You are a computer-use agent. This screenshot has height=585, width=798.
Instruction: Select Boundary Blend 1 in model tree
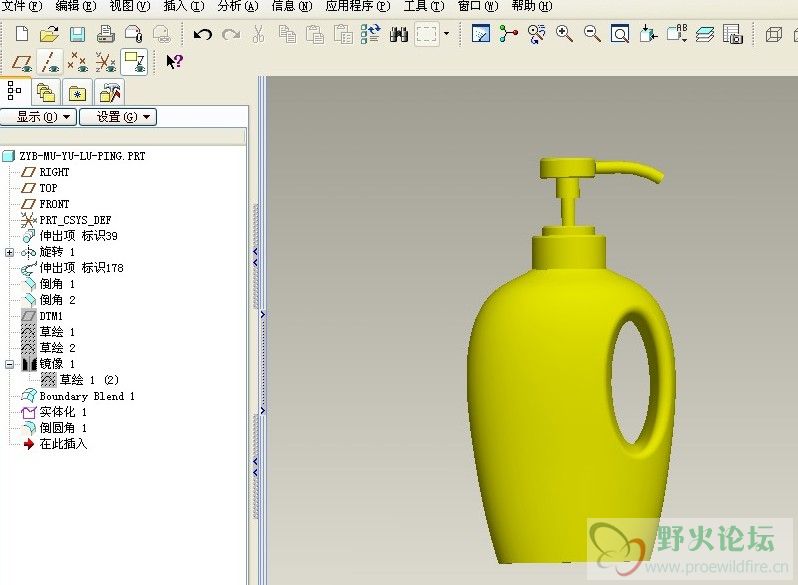click(x=86, y=396)
